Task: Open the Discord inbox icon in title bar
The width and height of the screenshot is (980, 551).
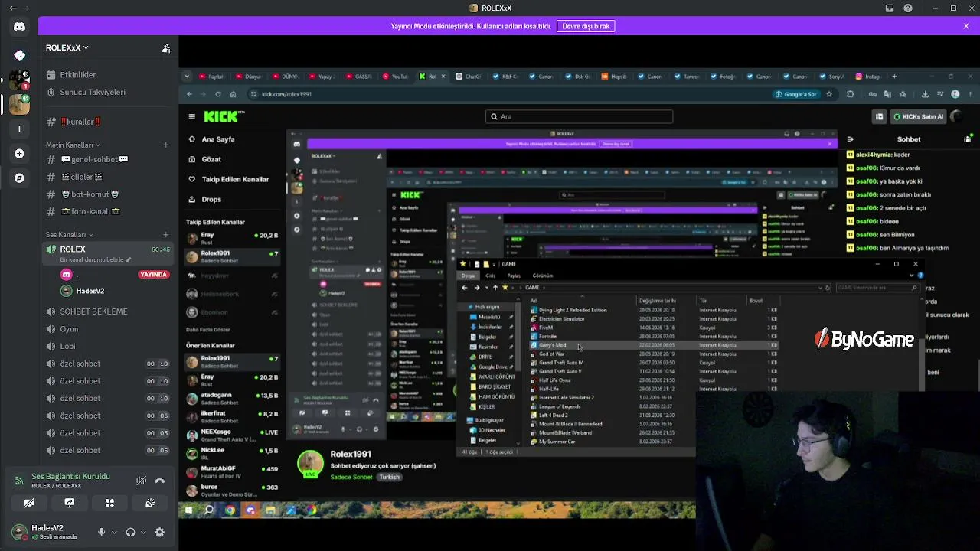Action: (x=890, y=8)
